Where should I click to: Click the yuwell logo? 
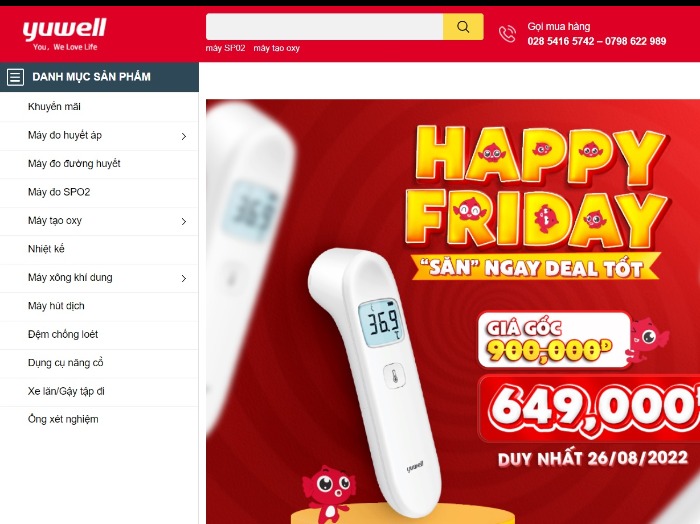(x=65, y=34)
